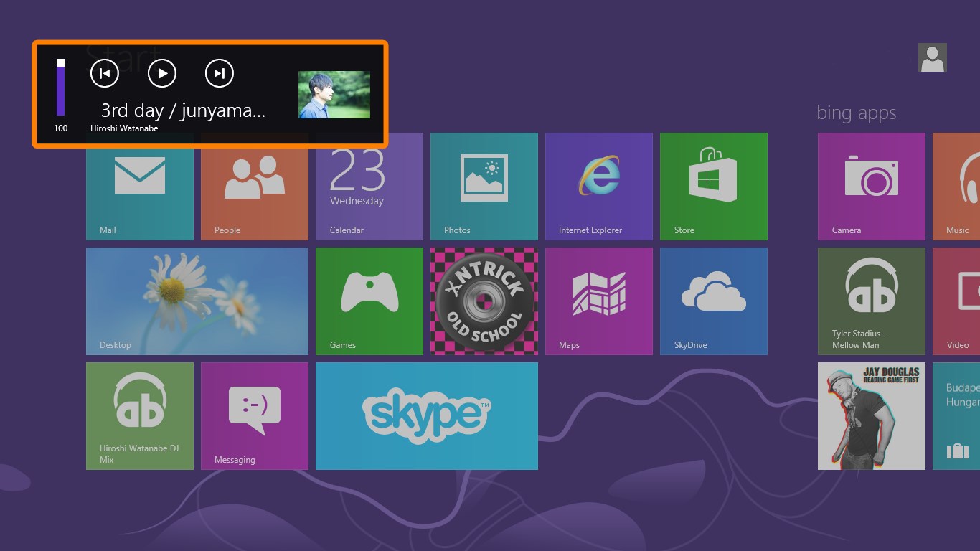Click the user account avatar

pyautogui.click(x=933, y=57)
